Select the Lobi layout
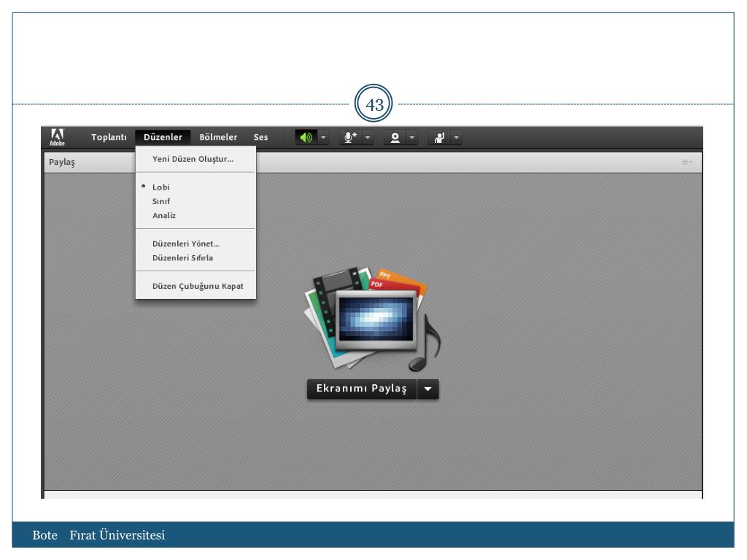747x560 pixels. coord(196,187)
